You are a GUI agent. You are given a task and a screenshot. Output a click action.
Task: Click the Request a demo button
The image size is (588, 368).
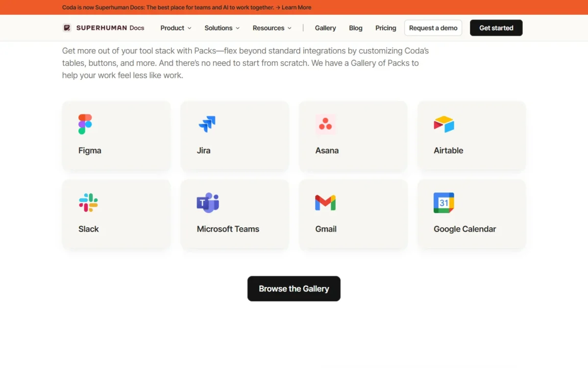click(x=433, y=28)
